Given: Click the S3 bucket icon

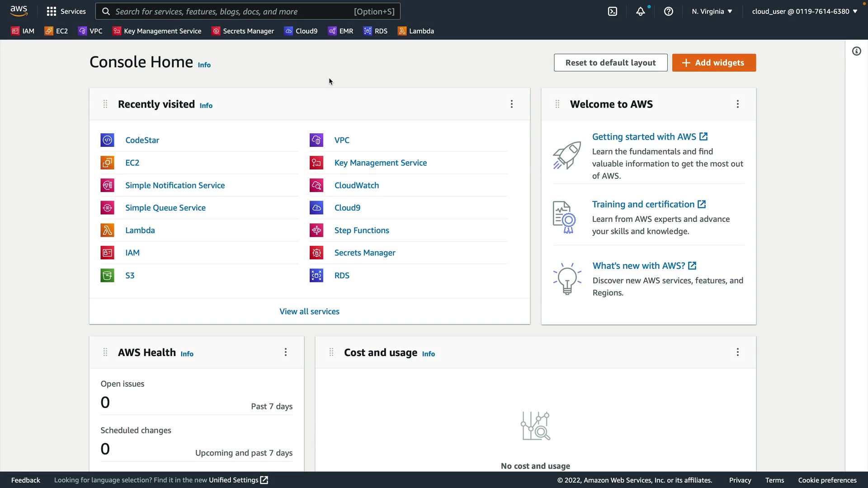Looking at the screenshot, I should click(107, 275).
